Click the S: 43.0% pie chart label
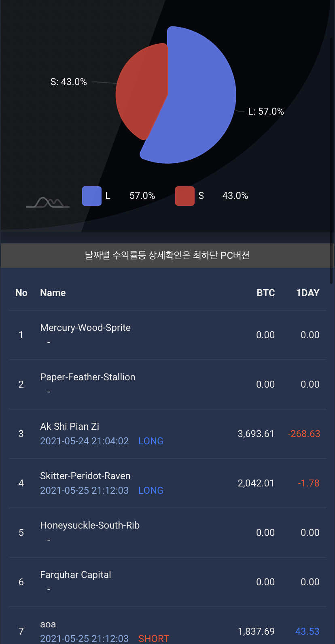The image size is (335, 644). pos(68,82)
